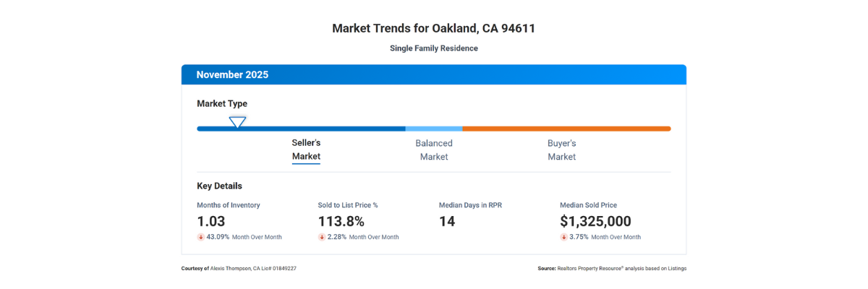Click the Sold to List Price 113.8% value
The image size is (868, 289).
tap(341, 222)
